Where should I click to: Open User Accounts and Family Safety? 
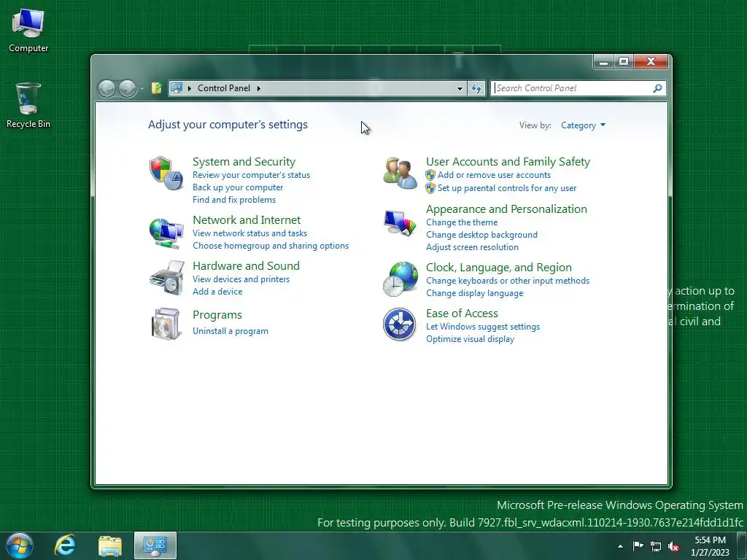[x=508, y=162]
